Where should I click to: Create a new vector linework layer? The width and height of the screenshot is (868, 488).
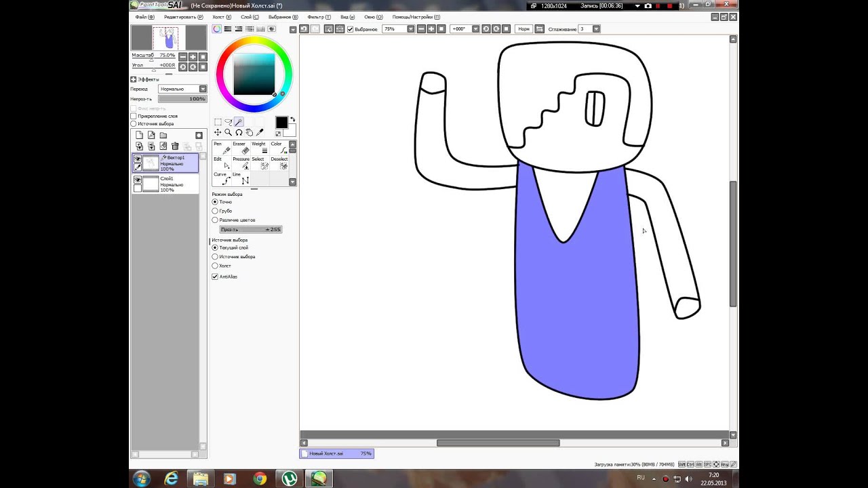pos(151,136)
